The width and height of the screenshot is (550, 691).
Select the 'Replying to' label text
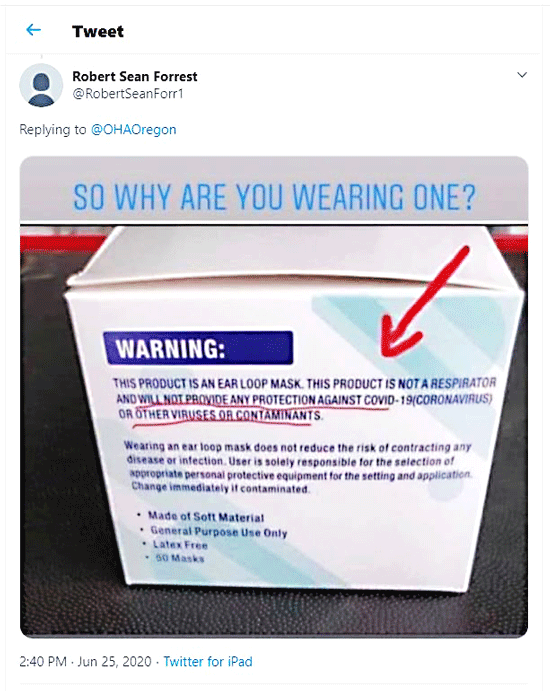[53, 130]
